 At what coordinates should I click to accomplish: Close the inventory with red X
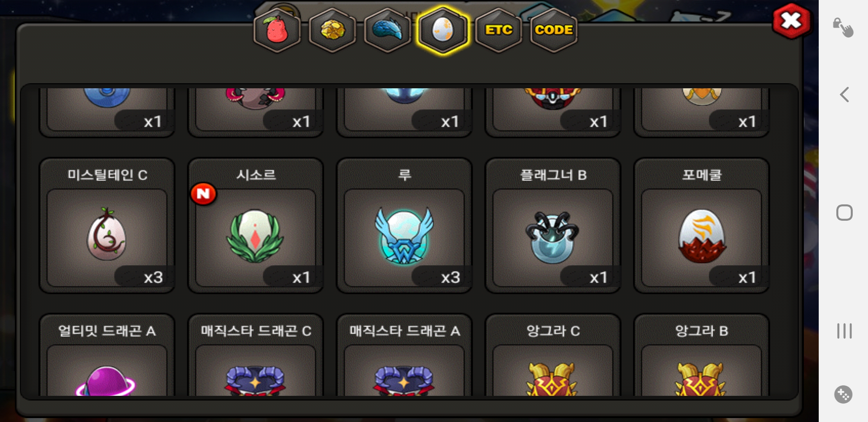click(792, 21)
